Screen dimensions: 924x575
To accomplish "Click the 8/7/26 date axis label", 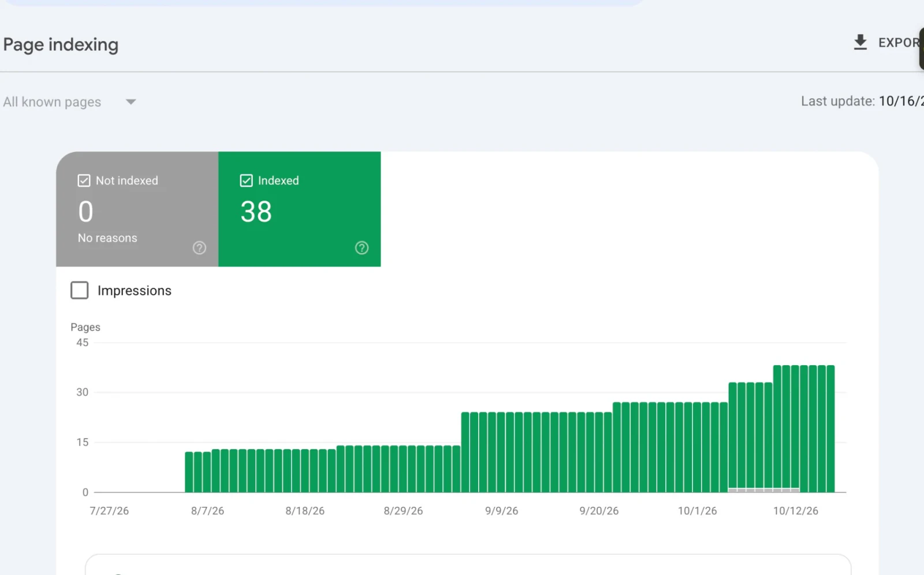I will click(207, 511).
